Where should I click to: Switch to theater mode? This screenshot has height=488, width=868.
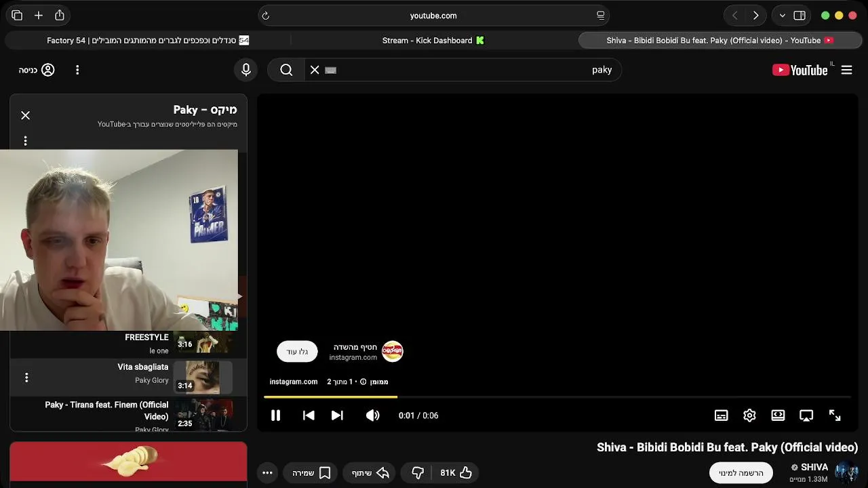[x=778, y=415]
